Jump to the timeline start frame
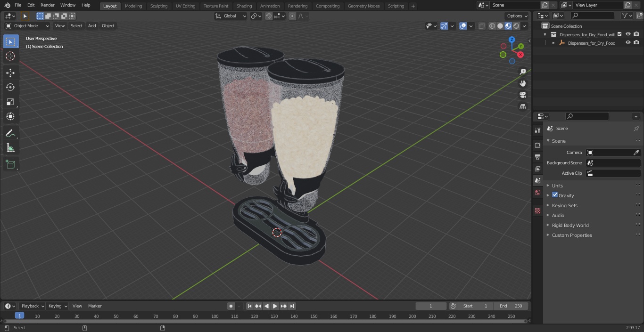 pyautogui.click(x=250, y=306)
